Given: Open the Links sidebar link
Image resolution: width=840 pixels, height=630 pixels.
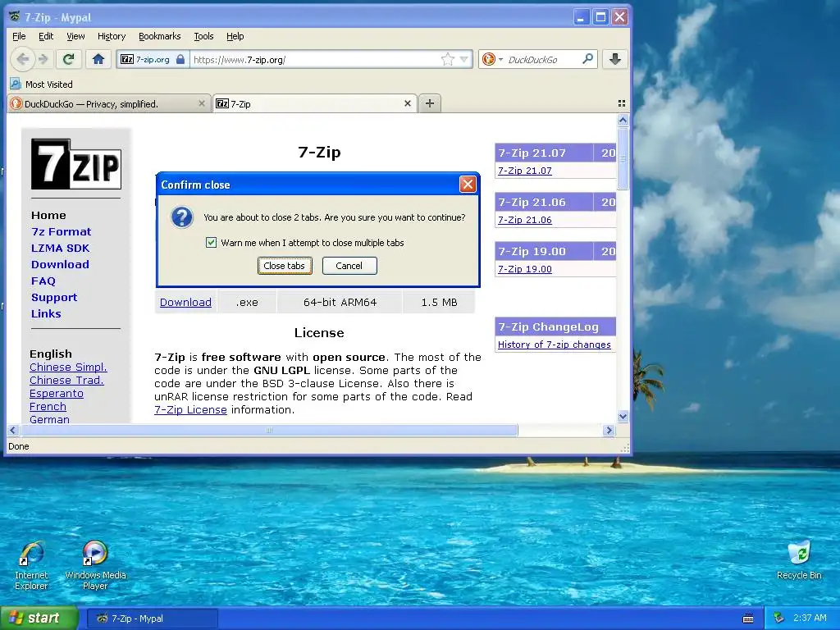Looking at the screenshot, I should pyautogui.click(x=46, y=313).
